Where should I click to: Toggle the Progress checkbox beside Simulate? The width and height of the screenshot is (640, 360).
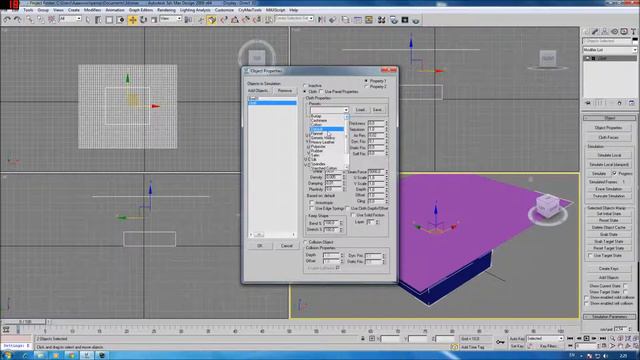click(x=614, y=173)
